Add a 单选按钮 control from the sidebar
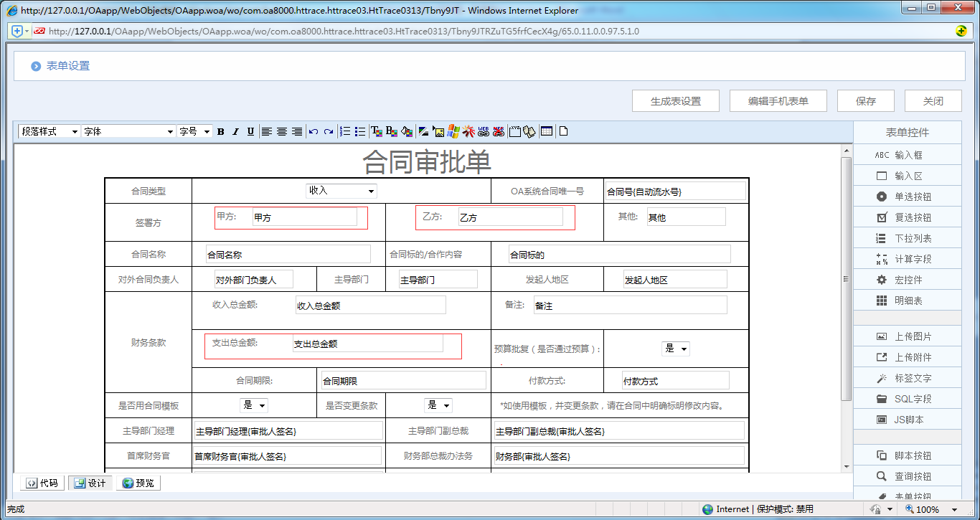The height and width of the screenshot is (520, 980). tap(907, 196)
